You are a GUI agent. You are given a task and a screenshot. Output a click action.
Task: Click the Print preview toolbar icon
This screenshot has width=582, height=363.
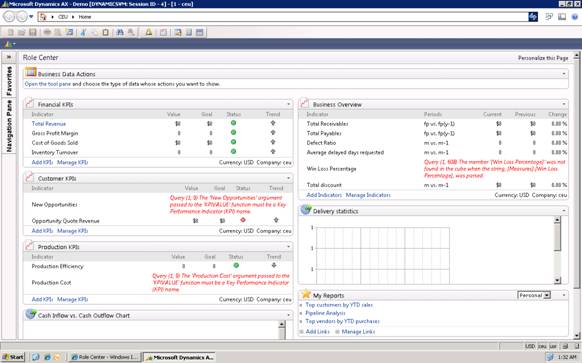pyautogui.click(x=58, y=33)
